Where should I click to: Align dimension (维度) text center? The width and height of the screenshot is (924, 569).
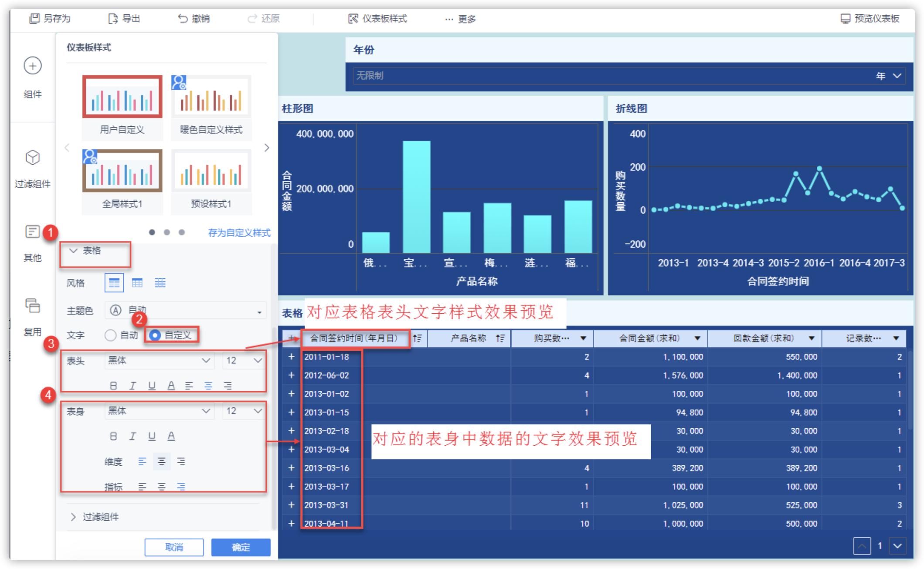[161, 461]
